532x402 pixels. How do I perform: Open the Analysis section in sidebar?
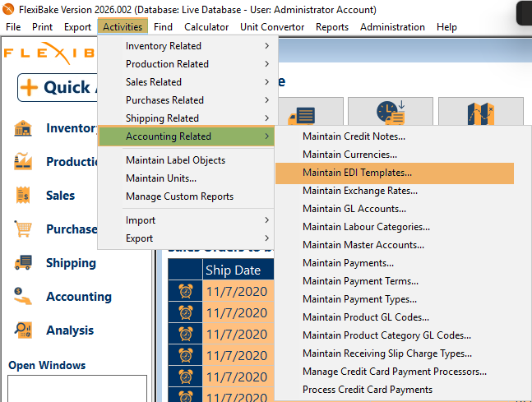[x=70, y=330]
